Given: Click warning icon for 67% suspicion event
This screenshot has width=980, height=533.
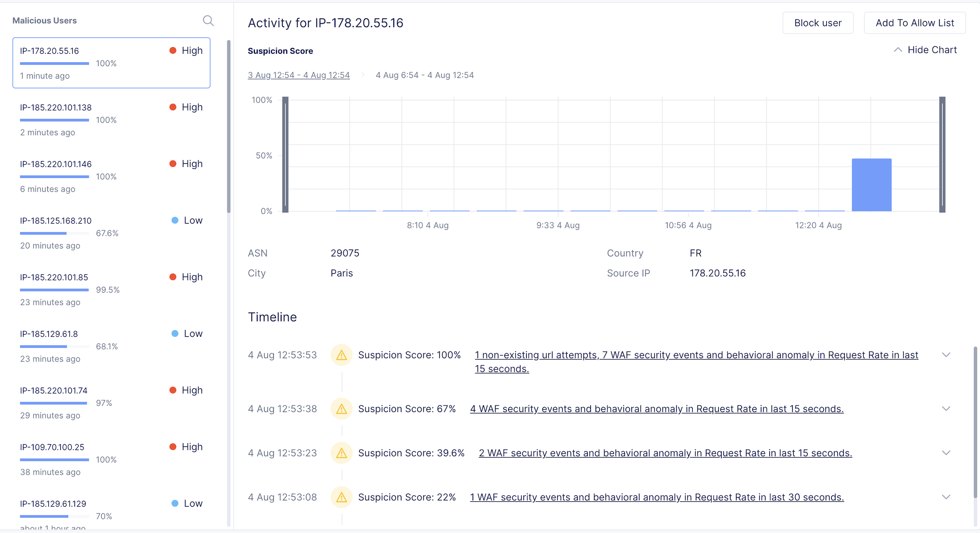Looking at the screenshot, I should point(341,409).
